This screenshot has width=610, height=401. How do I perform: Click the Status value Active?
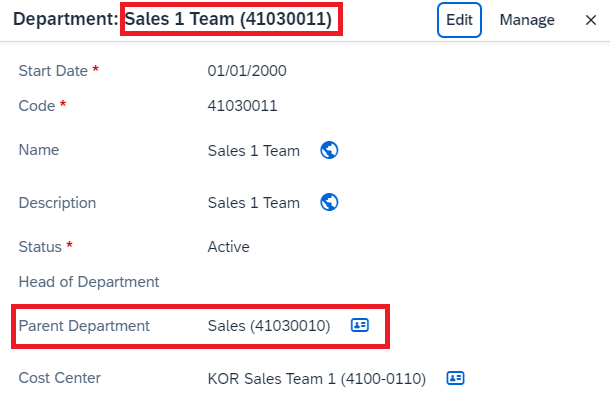click(228, 247)
